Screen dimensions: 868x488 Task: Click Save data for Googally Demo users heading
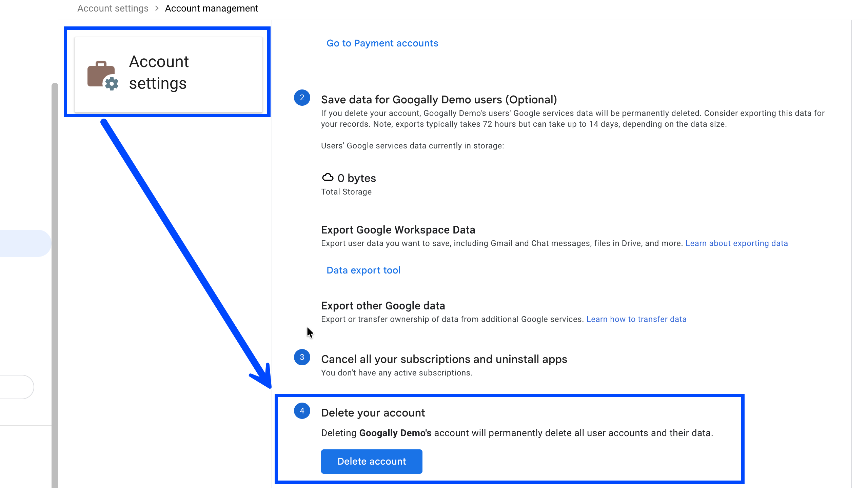[x=439, y=100]
